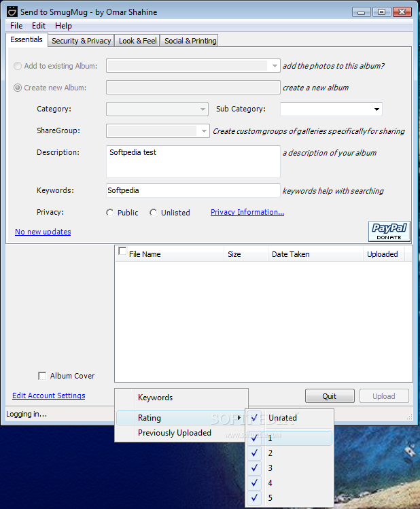Select Keywords in the context menu
The image size is (420, 509).
coord(181,398)
